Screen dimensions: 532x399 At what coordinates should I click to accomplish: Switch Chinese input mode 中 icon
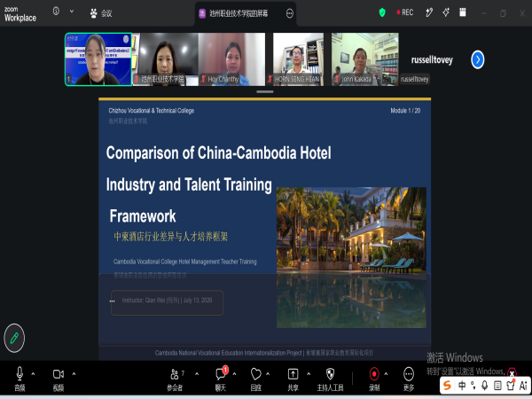click(462, 386)
